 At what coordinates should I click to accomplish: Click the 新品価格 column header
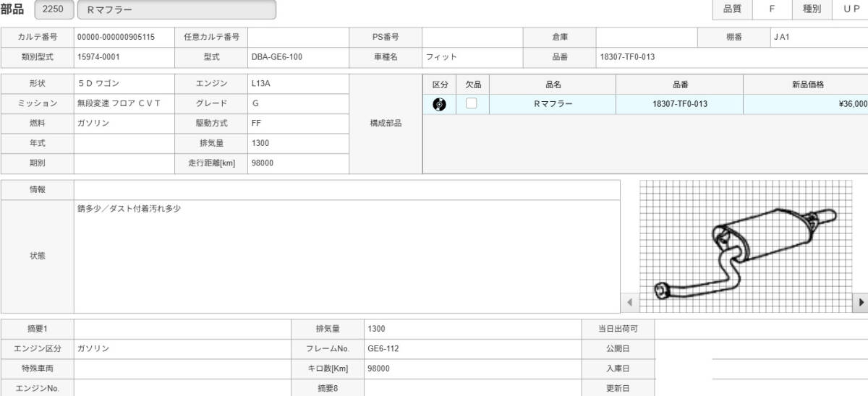click(x=806, y=85)
